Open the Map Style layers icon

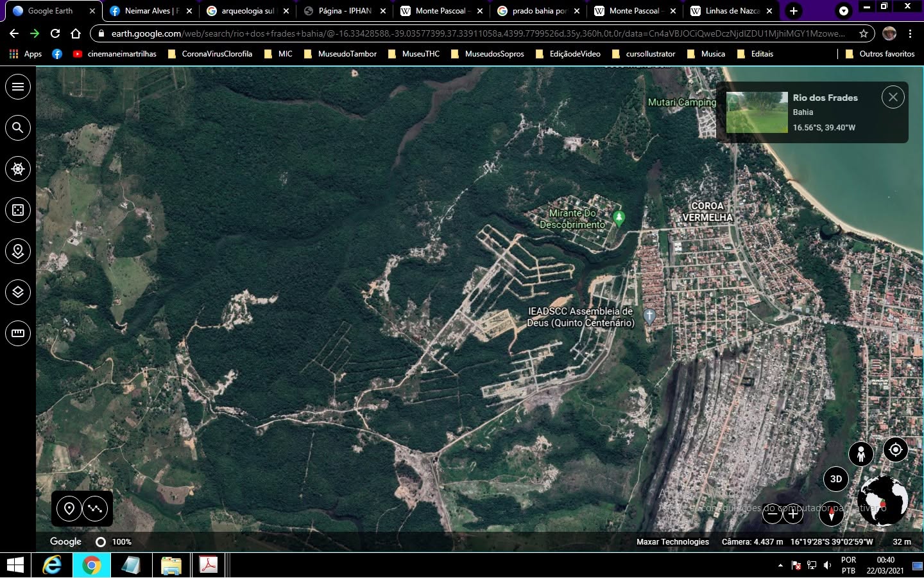click(18, 292)
